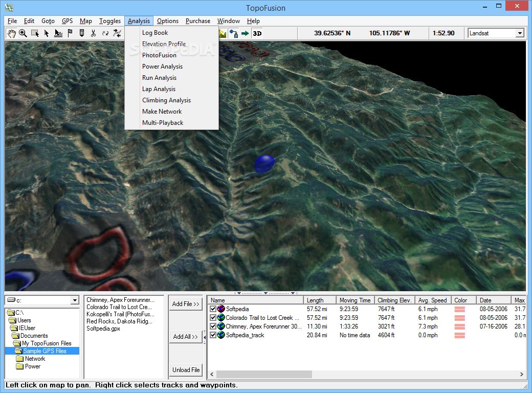Uncheck Colorado Trail to Lost Creek checkbox
Viewport: 532px width, 393px height.
pyautogui.click(x=213, y=318)
